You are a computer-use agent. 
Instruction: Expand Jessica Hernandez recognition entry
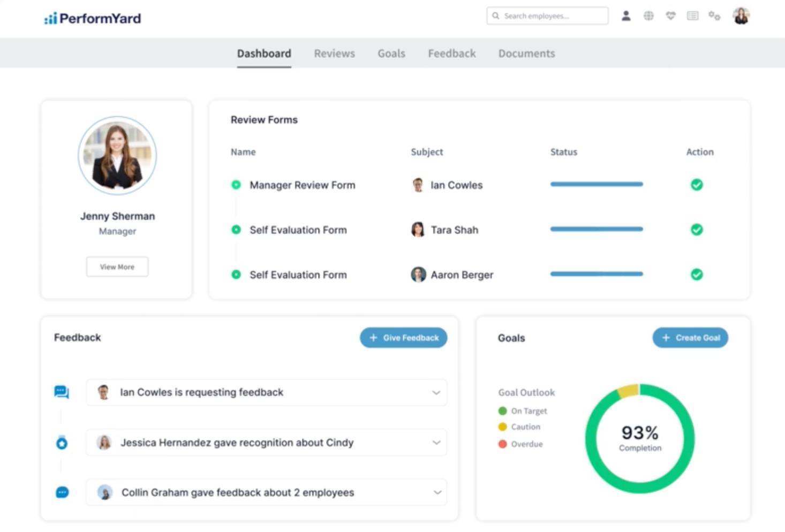[x=435, y=442]
